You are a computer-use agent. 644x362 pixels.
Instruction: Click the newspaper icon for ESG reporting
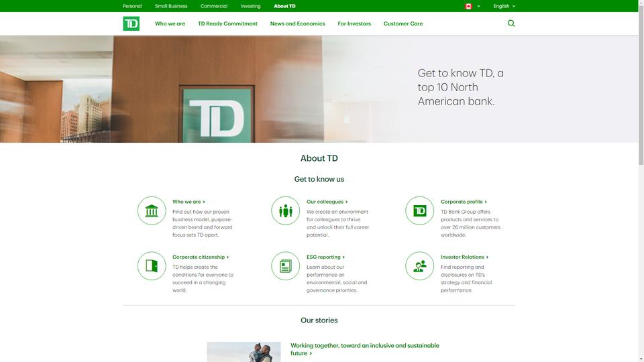tap(286, 266)
